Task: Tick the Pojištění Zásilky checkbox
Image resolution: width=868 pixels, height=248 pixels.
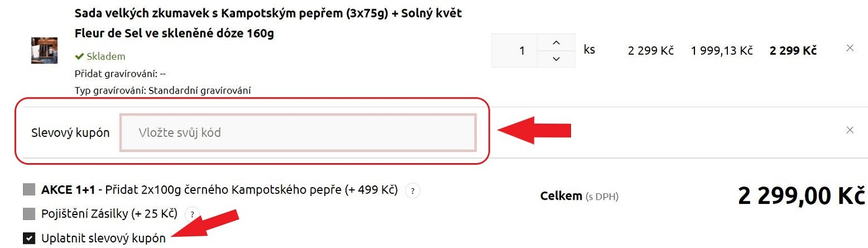Action: [x=29, y=215]
